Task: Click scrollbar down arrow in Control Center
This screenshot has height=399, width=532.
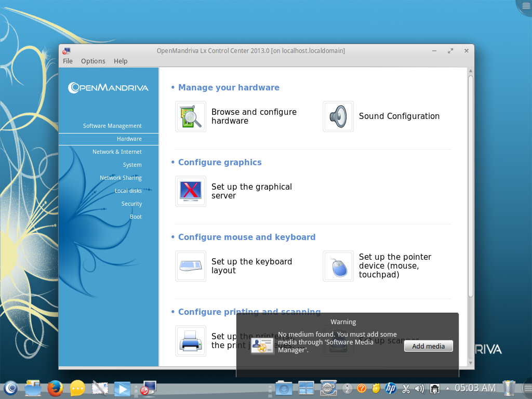Action: (470, 363)
